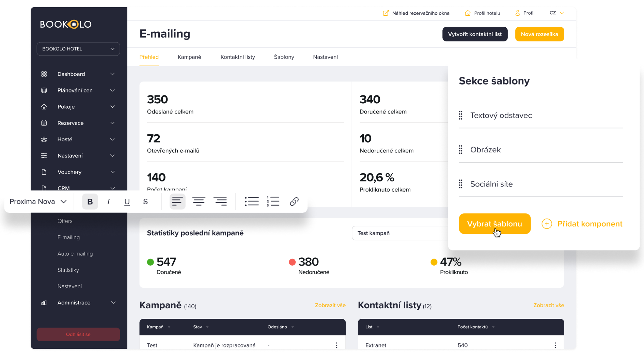Insert a bulleted list
Viewport: 644px width, 358px height.
[x=252, y=201]
